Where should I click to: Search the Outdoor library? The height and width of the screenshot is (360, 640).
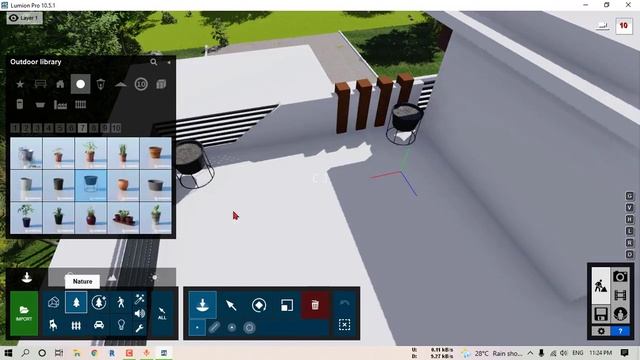(x=153, y=62)
